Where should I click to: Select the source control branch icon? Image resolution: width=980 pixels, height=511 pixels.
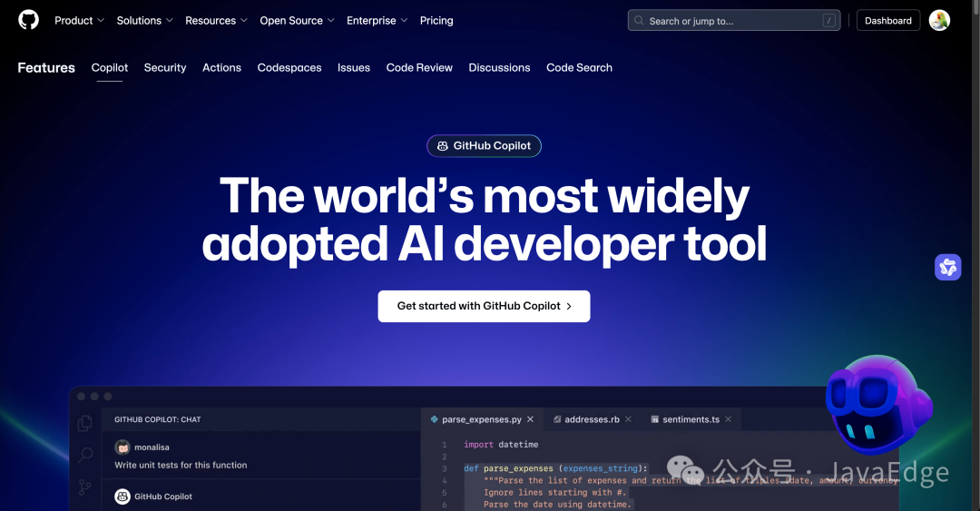(85, 486)
